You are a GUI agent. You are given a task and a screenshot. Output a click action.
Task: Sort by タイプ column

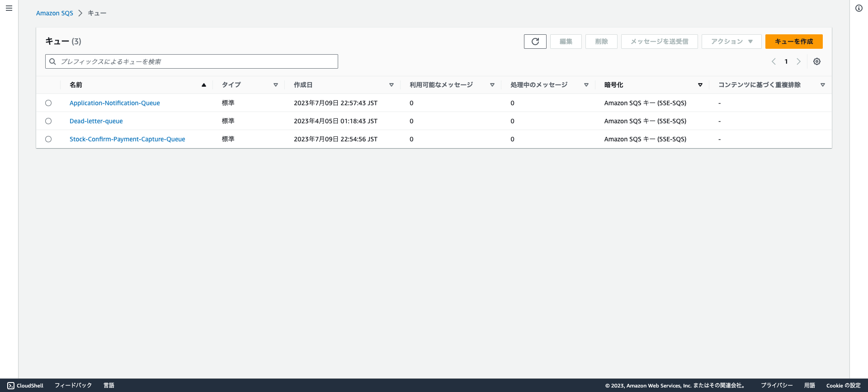pyautogui.click(x=276, y=85)
